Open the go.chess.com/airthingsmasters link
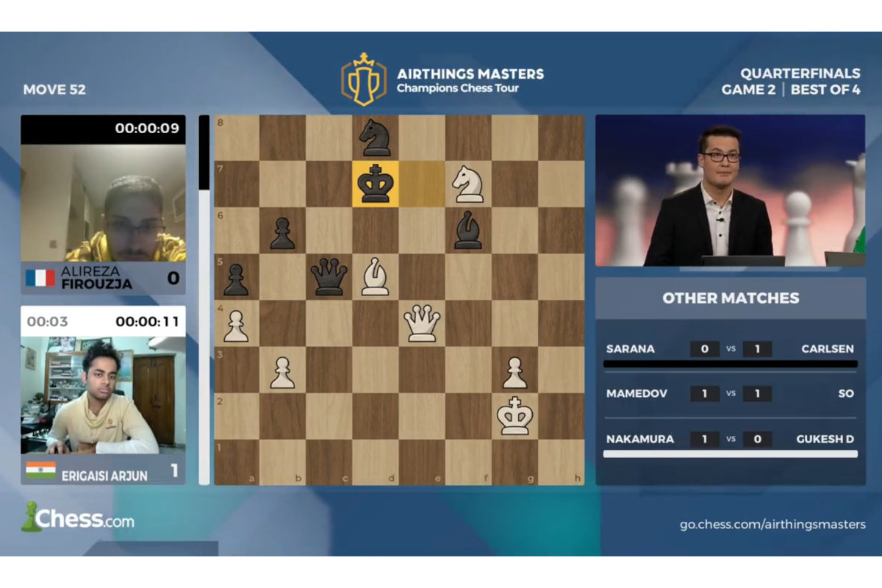The image size is (882, 588). 773,524
